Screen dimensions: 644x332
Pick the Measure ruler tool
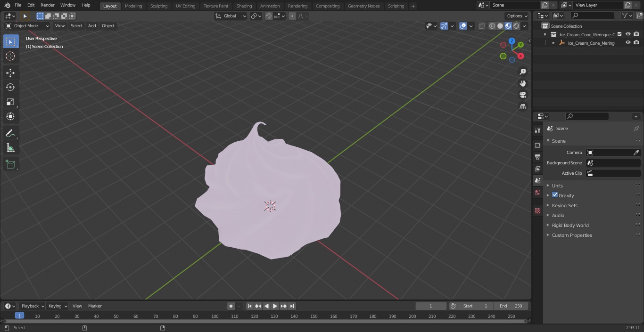point(10,148)
